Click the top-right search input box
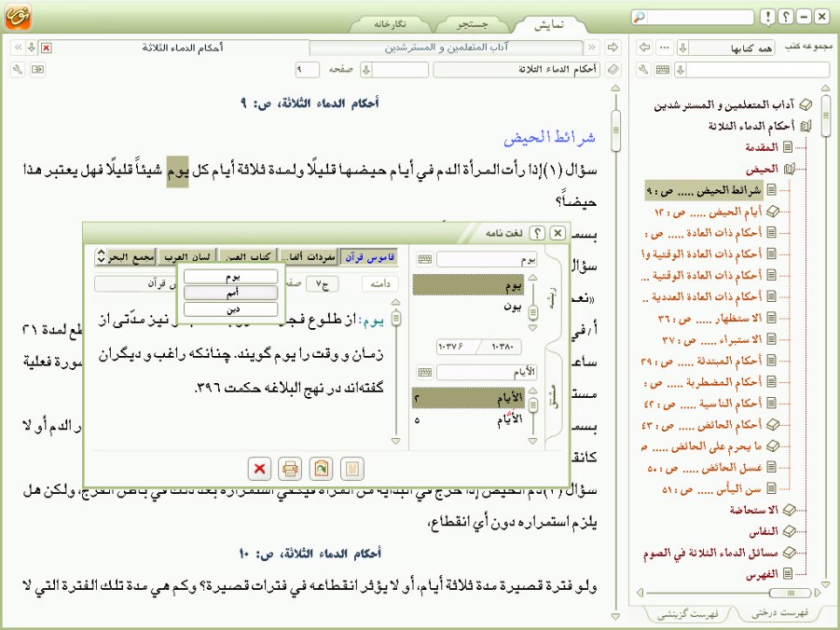 699,17
